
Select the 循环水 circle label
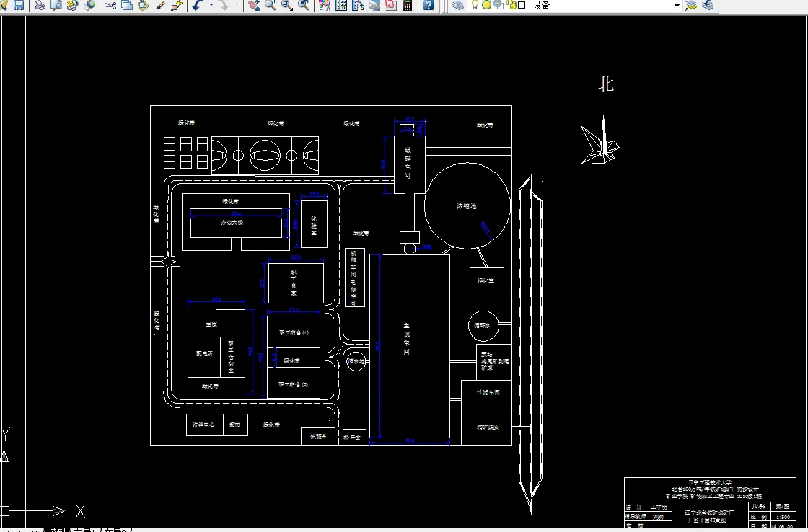point(483,326)
